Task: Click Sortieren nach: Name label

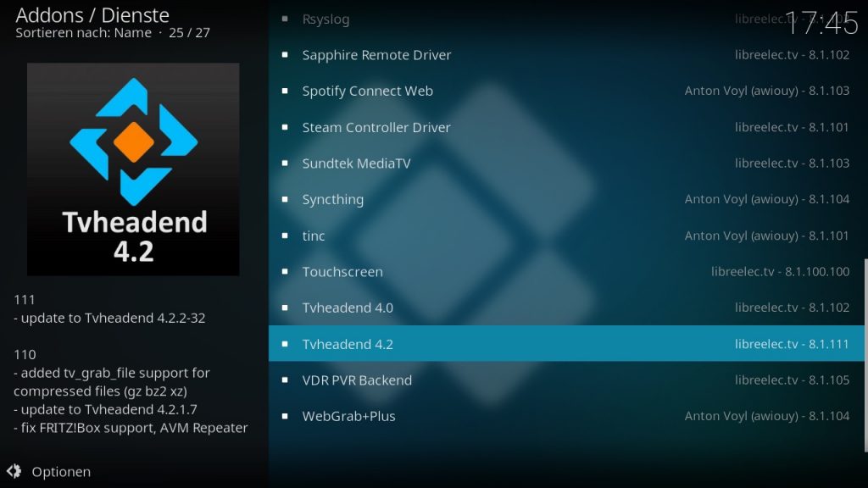Action: (x=84, y=33)
